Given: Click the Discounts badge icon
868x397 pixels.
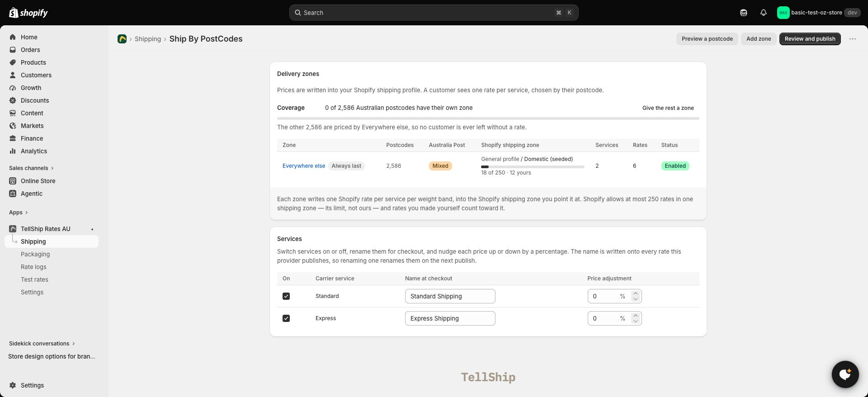Looking at the screenshot, I should point(13,100).
